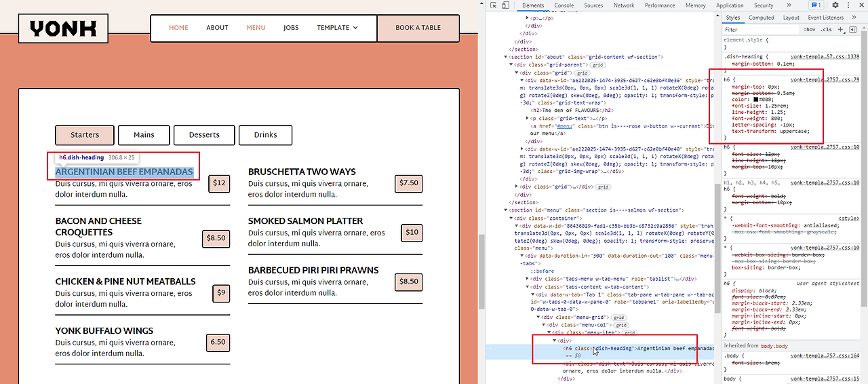Screen dimensions: 868x384
Task: Click the BOOK A TABLE button
Action: pyautogui.click(x=418, y=28)
